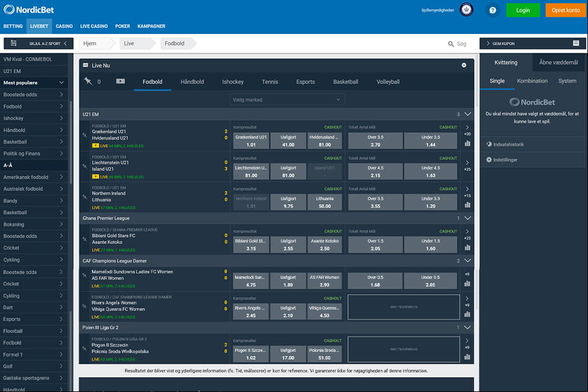Image resolution: width=588 pixels, height=392 pixels.
Task: Bet on Asante Kotoko at 2.50
Action: (x=324, y=245)
